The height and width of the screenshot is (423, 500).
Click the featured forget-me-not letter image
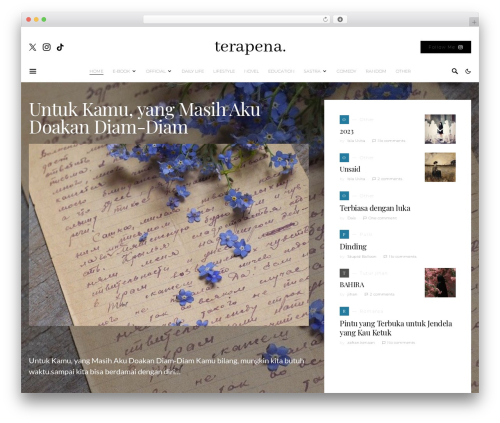click(x=169, y=235)
